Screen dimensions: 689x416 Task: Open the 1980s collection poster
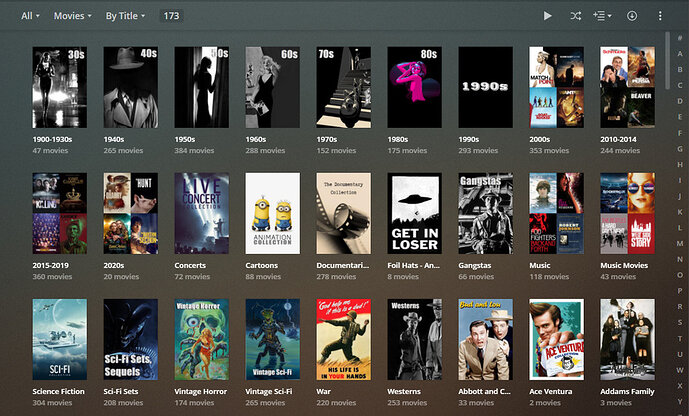(x=414, y=87)
